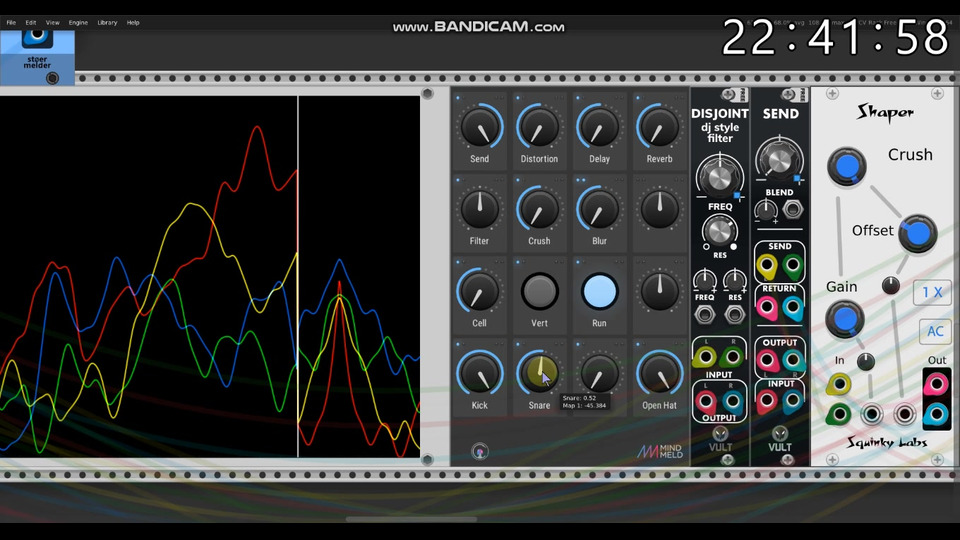960x540 pixels.
Task: Toggle the lit Run button
Action: (599, 291)
